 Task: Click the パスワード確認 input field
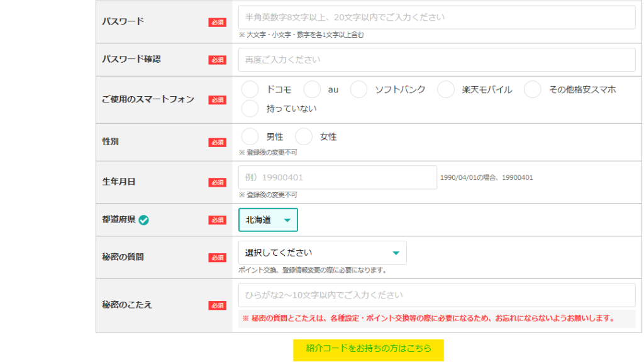pos(436,60)
